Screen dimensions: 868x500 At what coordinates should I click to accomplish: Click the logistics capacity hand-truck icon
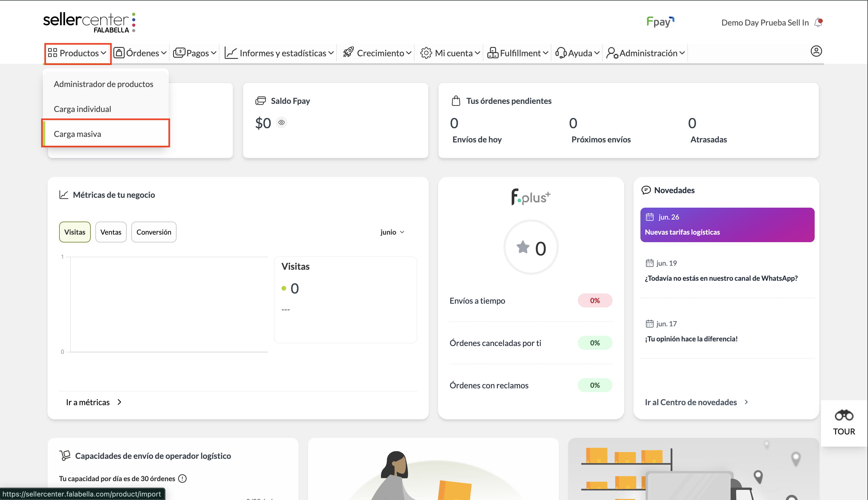click(x=65, y=455)
